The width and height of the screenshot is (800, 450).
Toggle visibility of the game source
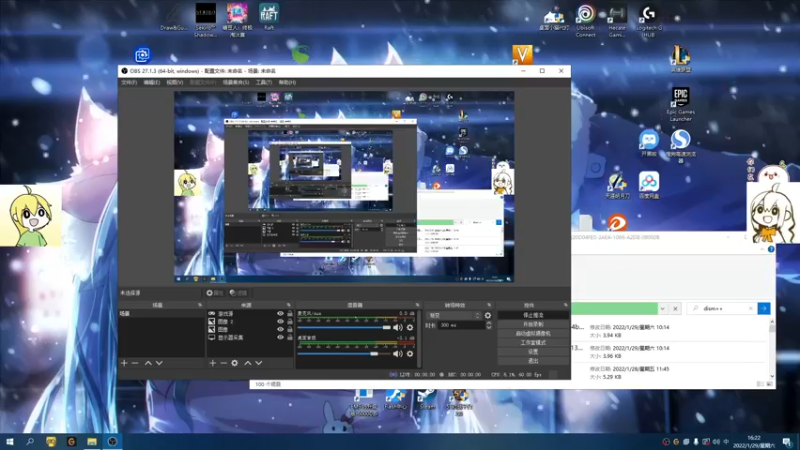(280, 314)
